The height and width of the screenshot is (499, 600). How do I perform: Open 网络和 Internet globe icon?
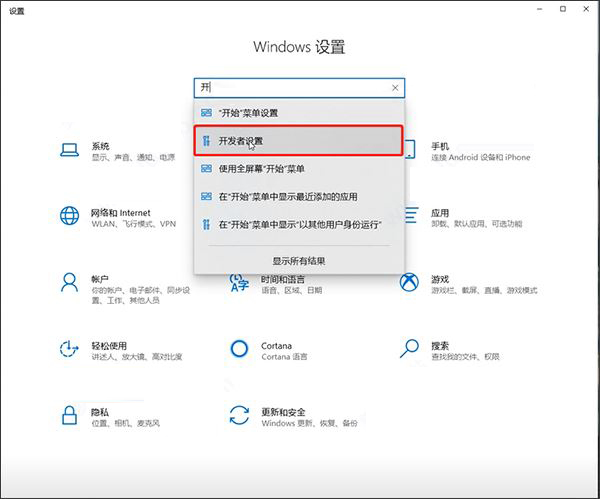[x=69, y=216]
